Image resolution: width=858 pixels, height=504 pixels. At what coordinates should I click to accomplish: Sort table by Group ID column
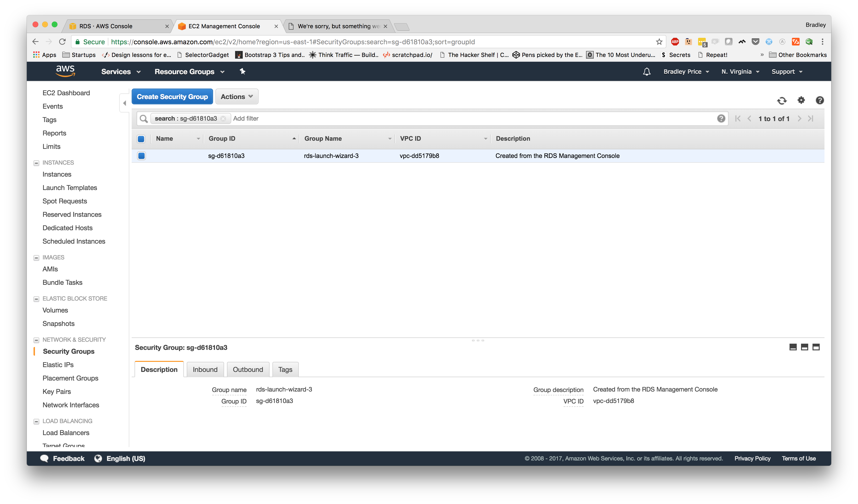tap(251, 139)
